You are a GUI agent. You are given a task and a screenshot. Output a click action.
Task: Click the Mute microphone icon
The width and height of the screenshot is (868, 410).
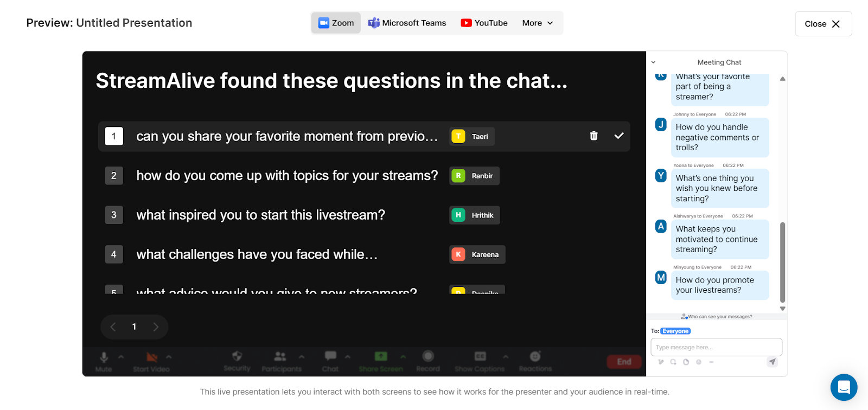point(104,357)
